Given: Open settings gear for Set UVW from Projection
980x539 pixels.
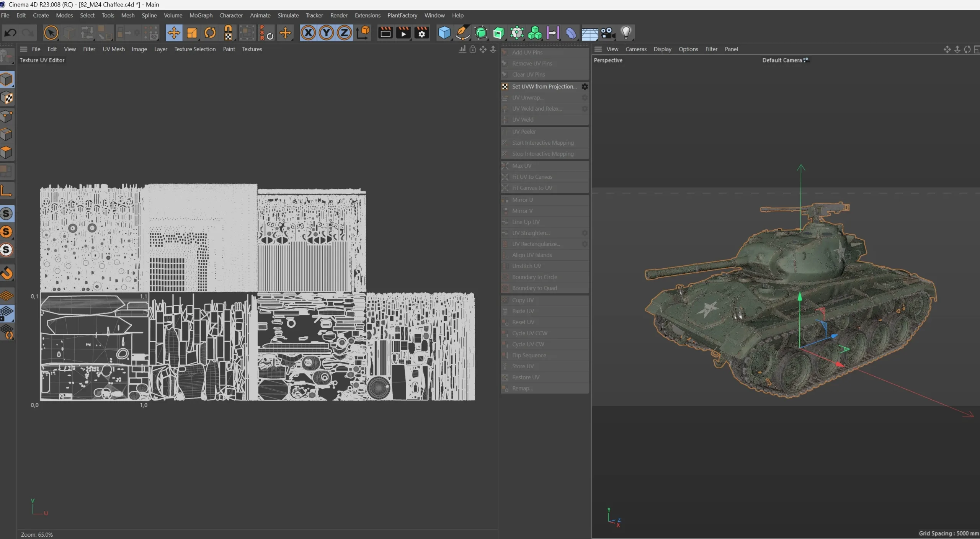Looking at the screenshot, I should click(585, 87).
